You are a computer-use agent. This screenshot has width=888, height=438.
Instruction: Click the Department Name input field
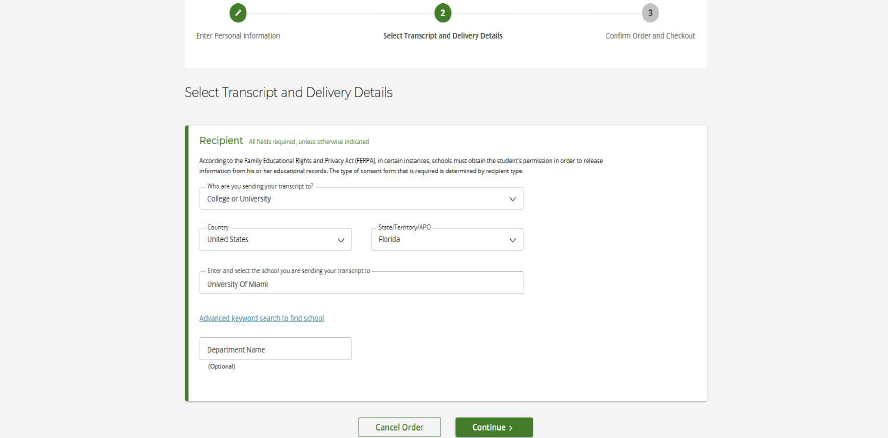[x=275, y=349]
